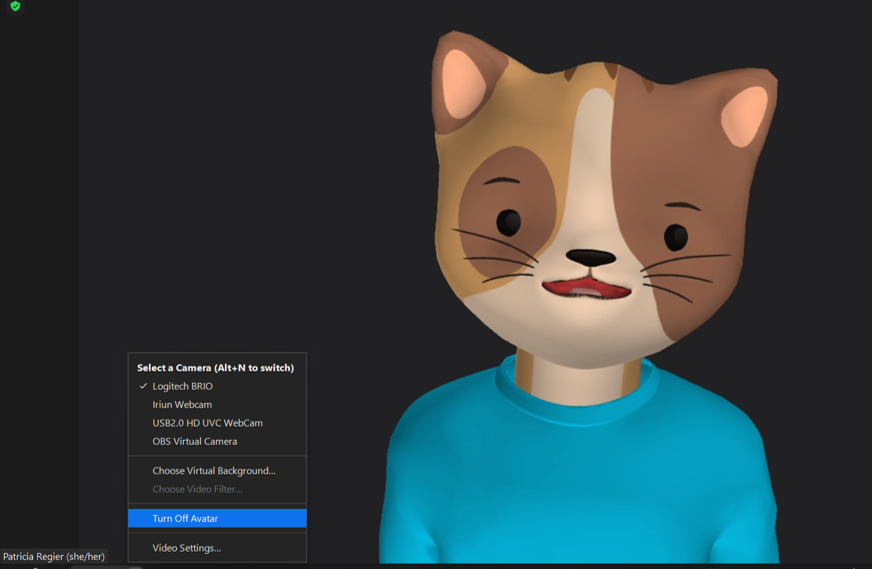Click the cream stripe on the cat's forehead

click(595, 130)
